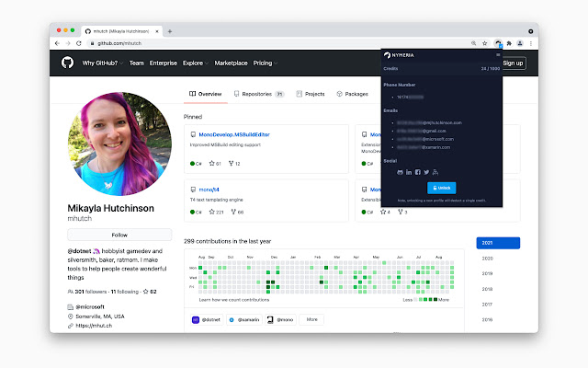
Task: Click the @xamarin organization filter
Action: point(244,319)
